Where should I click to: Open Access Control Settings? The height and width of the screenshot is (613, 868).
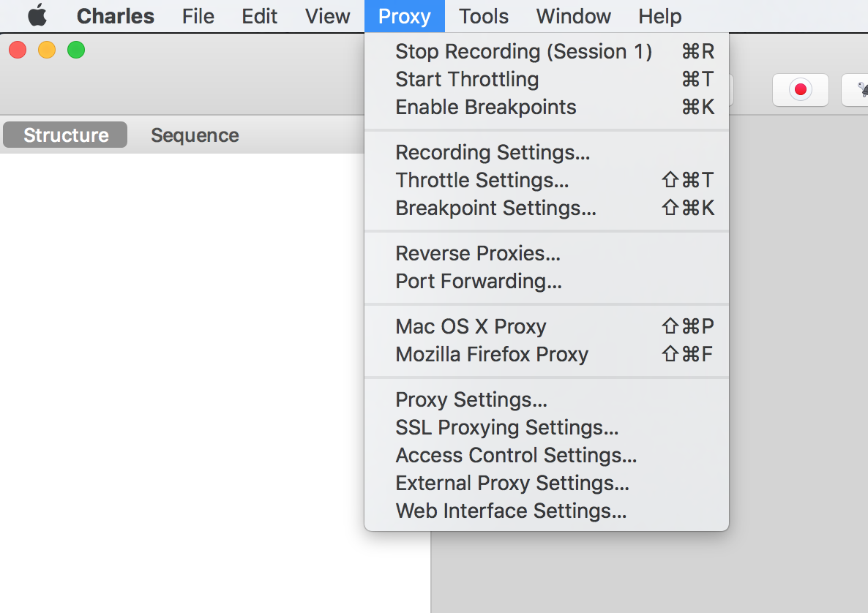tap(547, 455)
